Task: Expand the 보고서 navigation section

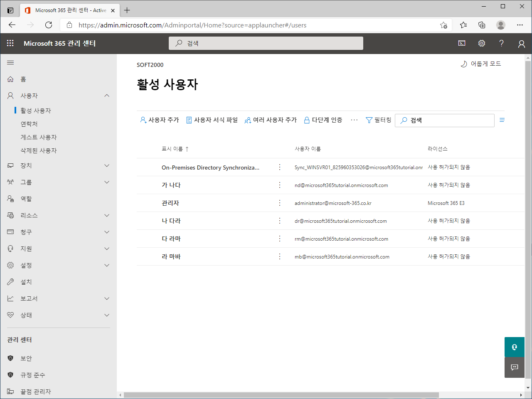Action: point(107,298)
